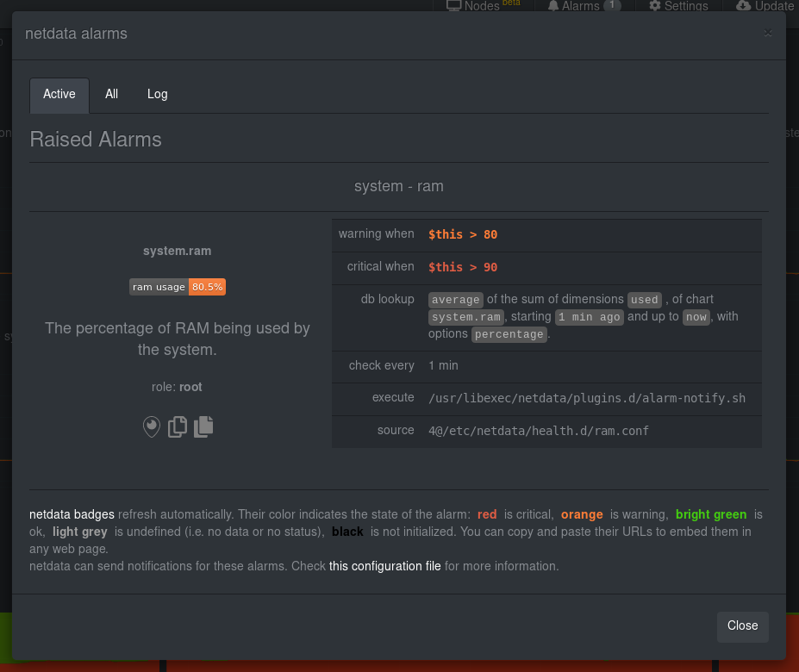The height and width of the screenshot is (672, 799).
Task: Click the ram usage 80.5% badge
Action: 178,287
